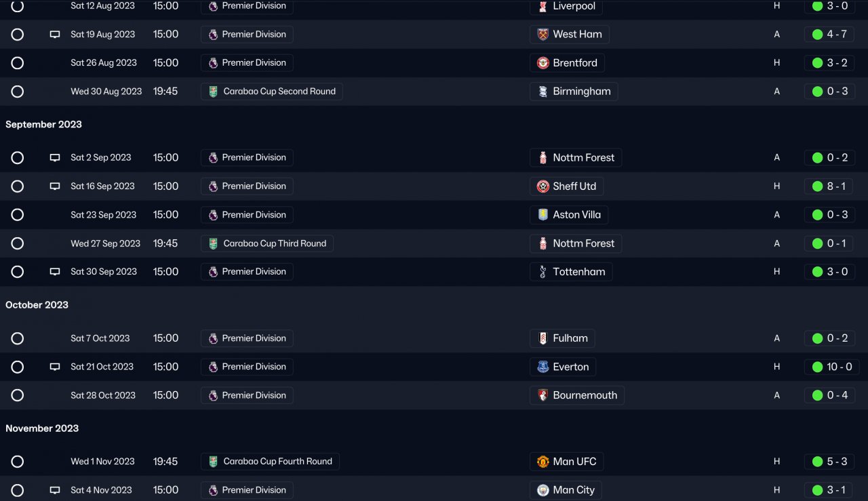The image size is (868, 501).
Task: Click the West Ham club crest icon
Action: point(542,35)
